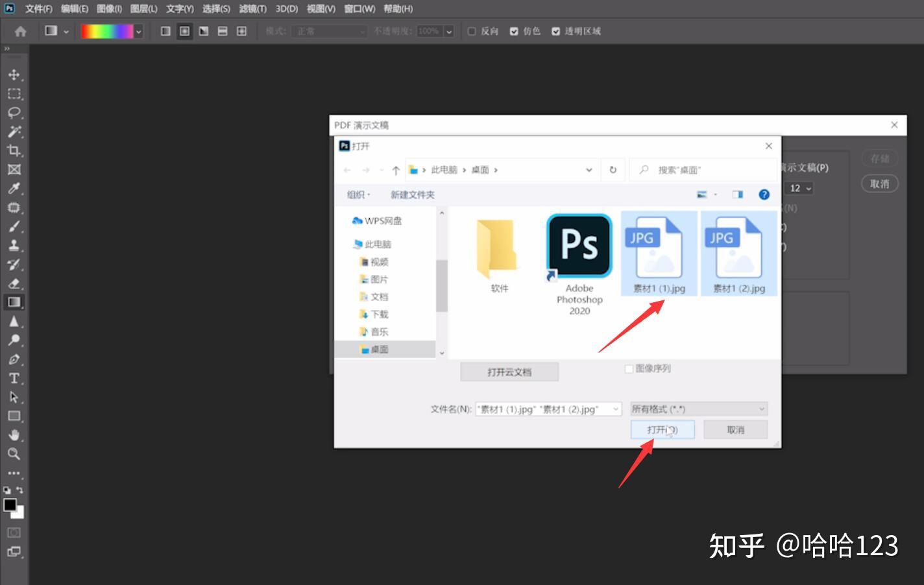Open the opacity percentage dropdown
924x585 pixels.
[x=448, y=31]
